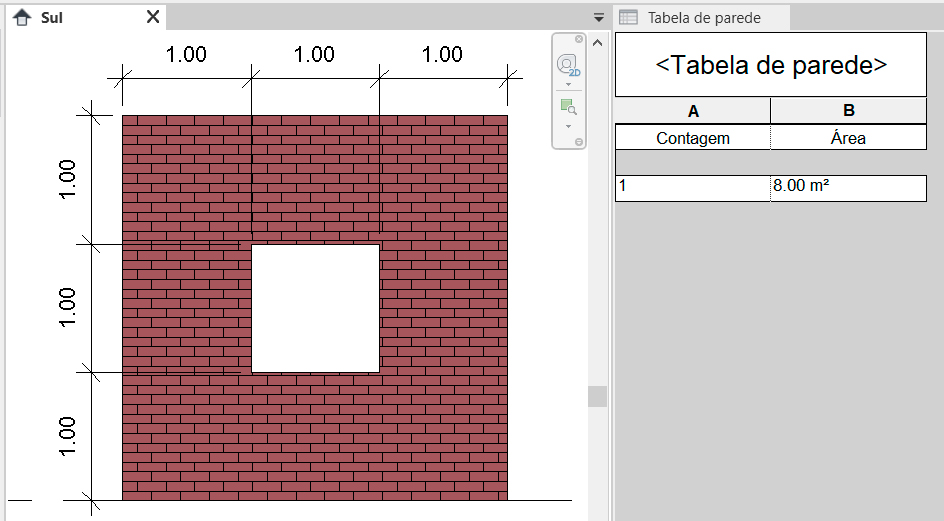Click the Área column heading cell

tap(848, 138)
